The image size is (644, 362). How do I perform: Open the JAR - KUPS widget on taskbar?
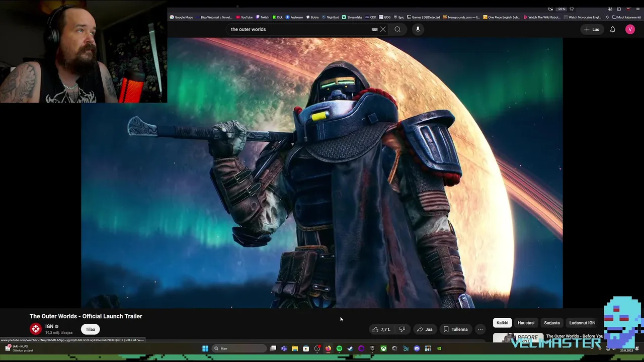point(19,348)
